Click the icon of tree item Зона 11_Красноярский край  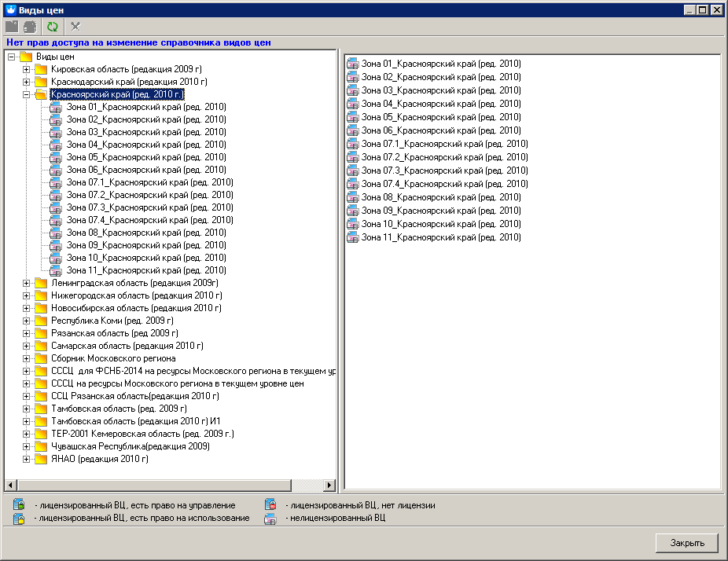(x=56, y=270)
